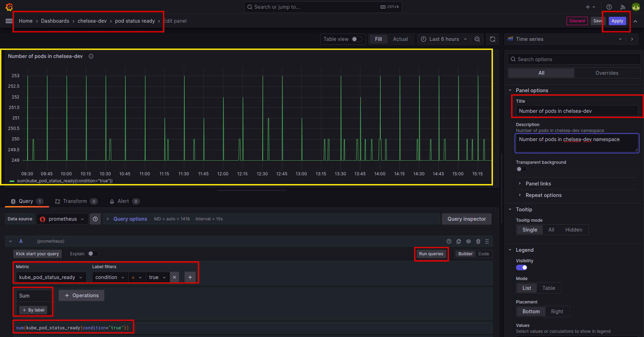The width and height of the screenshot is (644, 337).
Task: Click the refresh dashboard icon
Action: pyautogui.click(x=493, y=39)
